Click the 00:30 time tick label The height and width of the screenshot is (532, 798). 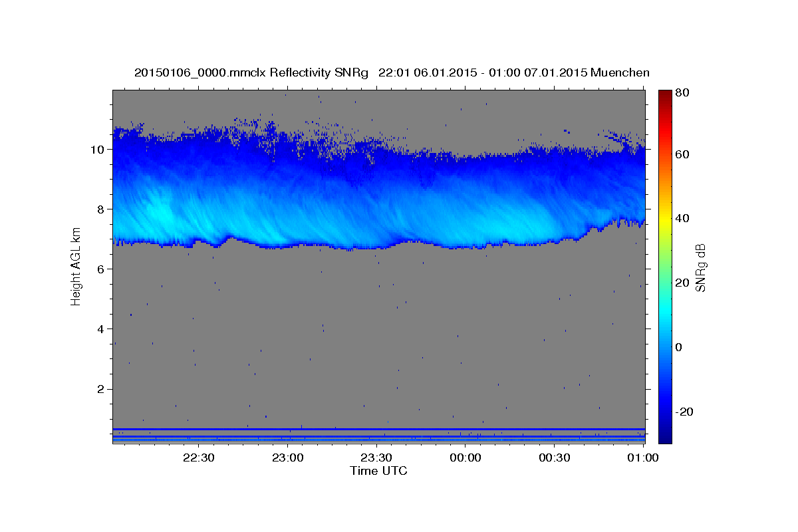(x=555, y=458)
